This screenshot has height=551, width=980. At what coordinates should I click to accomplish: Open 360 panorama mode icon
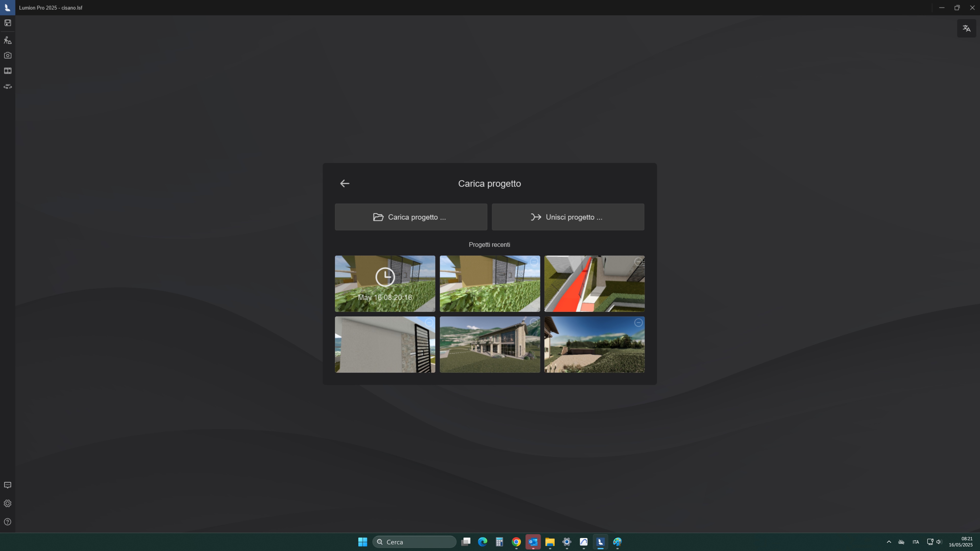click(8, 87)
